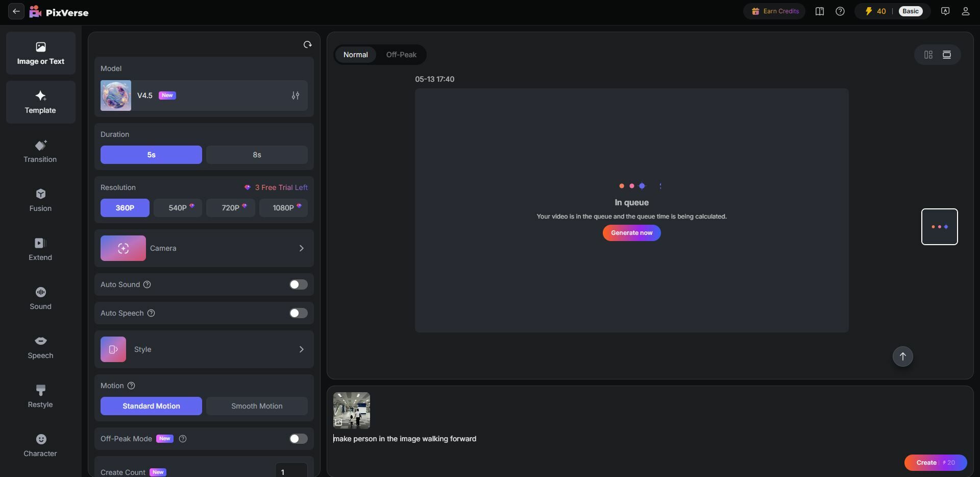This screenshot has width=980, height=477.
Task: Click the Generate now button
Action: [x=631, y=233]
